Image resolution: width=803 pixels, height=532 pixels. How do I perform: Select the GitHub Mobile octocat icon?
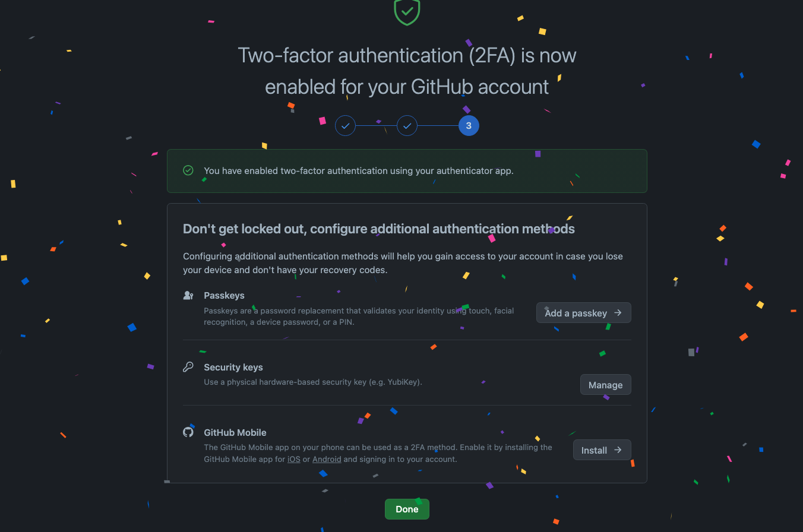[x=188, y=432]
